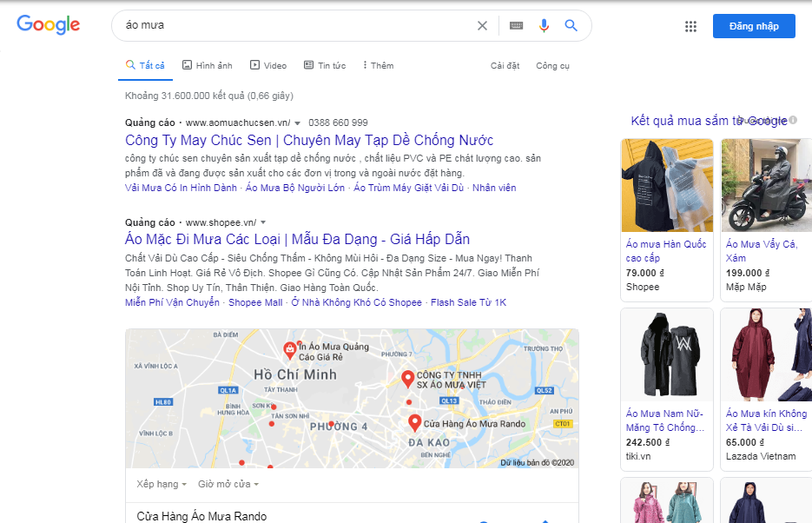Expand shopee.vn ad dropdown arrow
This screenshot has height=523, width=812.
263,222
